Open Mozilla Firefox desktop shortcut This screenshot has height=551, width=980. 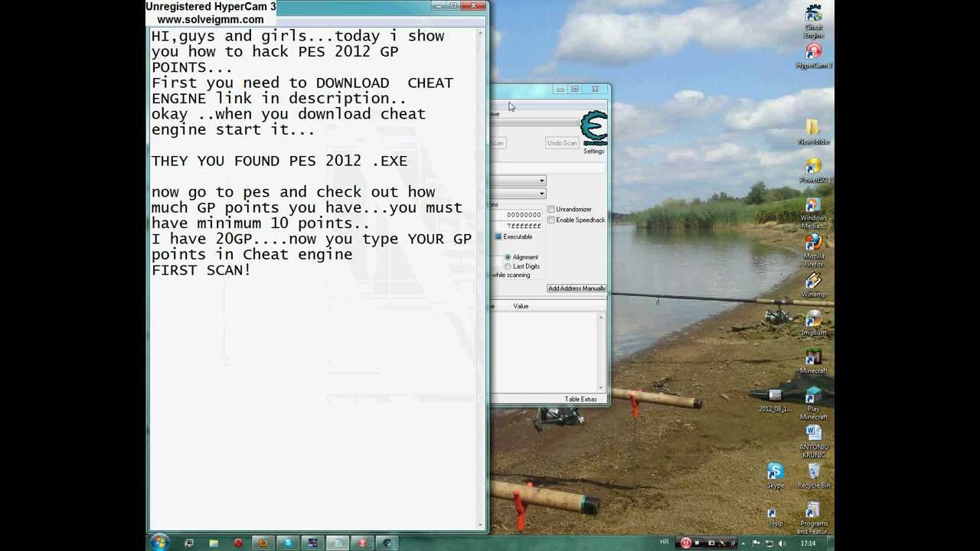[x=813, y=250]
